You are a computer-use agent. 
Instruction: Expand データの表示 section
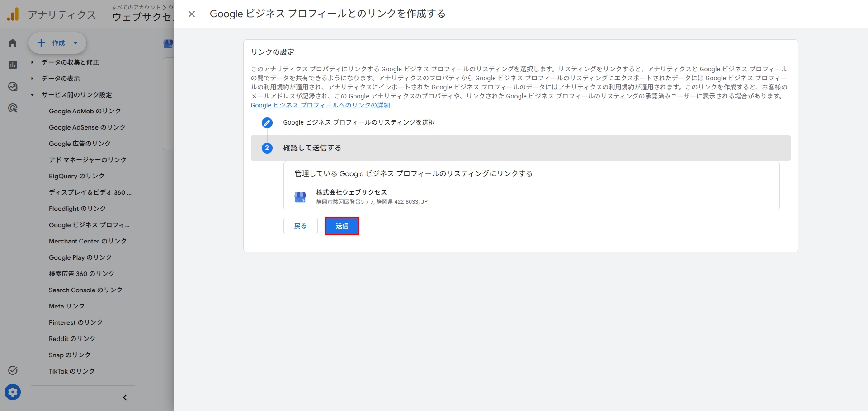pyautogui.click(x=61, y=79)
